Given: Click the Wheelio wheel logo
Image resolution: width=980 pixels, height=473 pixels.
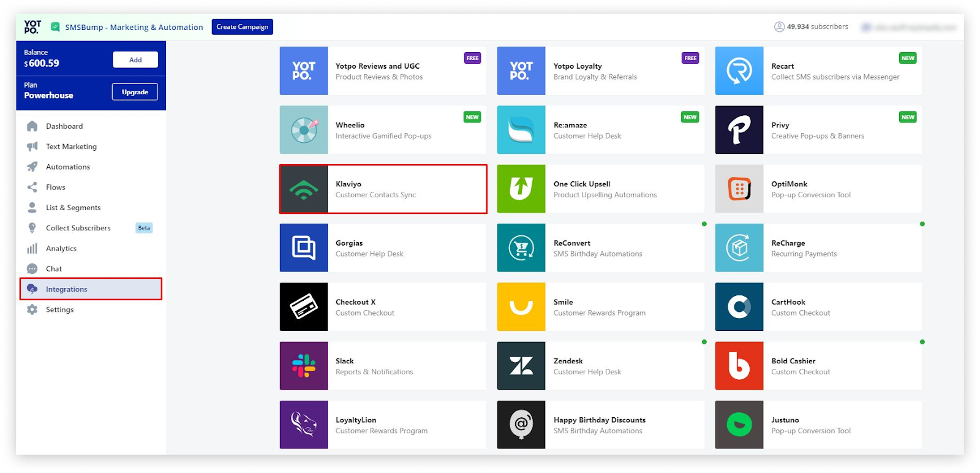Looking at the screenshot, I should pos(304,130).
